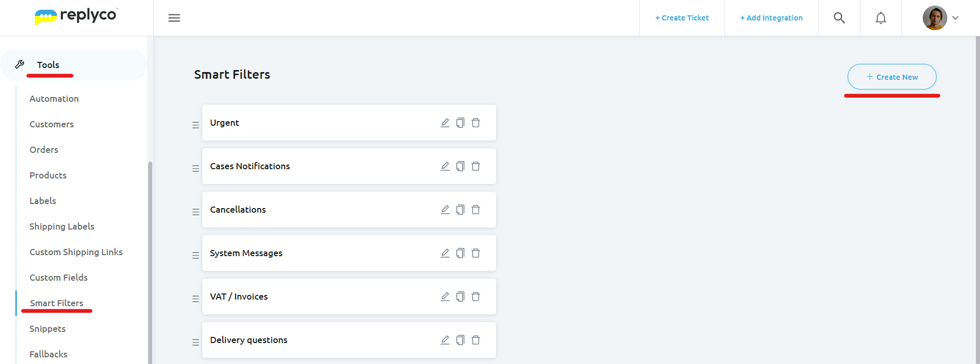The height and width of the screenshot is (364, 980).
Task: Duplicate the Cases Notifications filter
Action: point(460,166)
